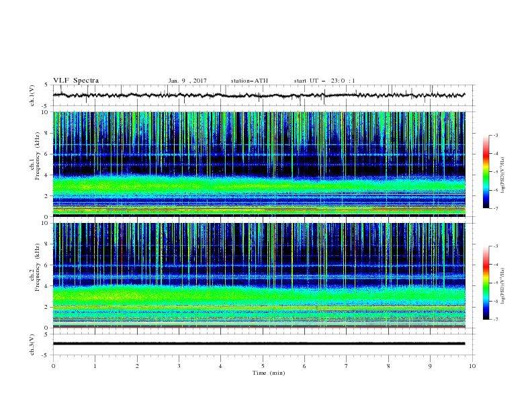Select the date text "Jan. 9 , 2017"
Viewport: 532px width, 411px height.
[187, 81]
